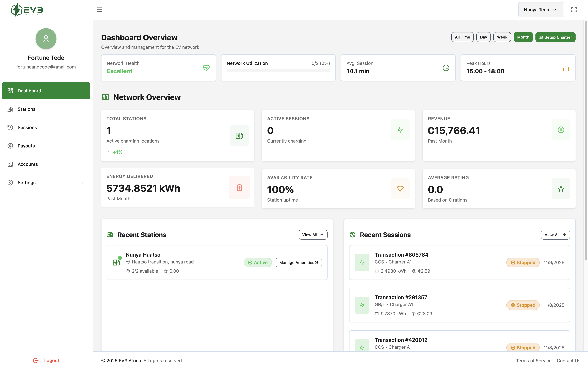Open the Nunya Tech account dropdown
Image resolution: width=588 pixels, height=369 pixels.
coord(541,10)
